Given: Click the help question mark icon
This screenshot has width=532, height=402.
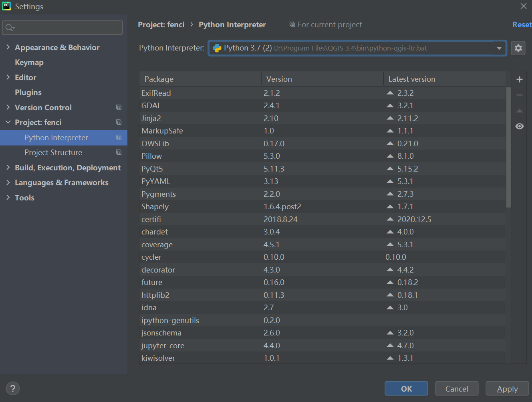Looking at the screenshot, I should (x=12, y=388).
